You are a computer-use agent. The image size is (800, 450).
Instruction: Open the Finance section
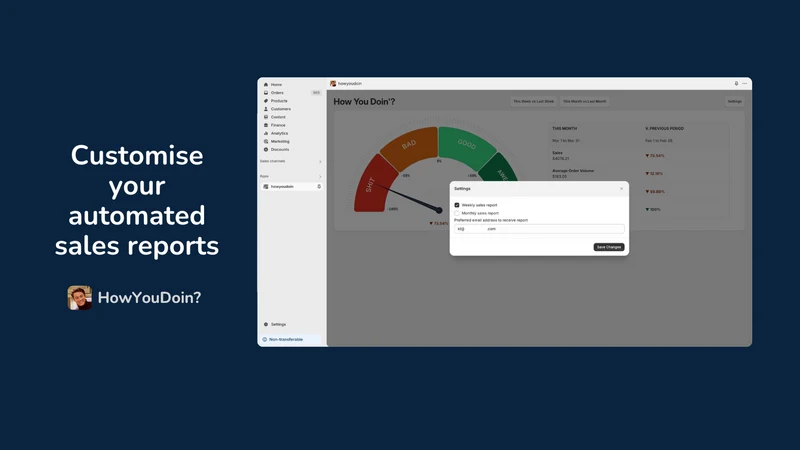[278, 125]
